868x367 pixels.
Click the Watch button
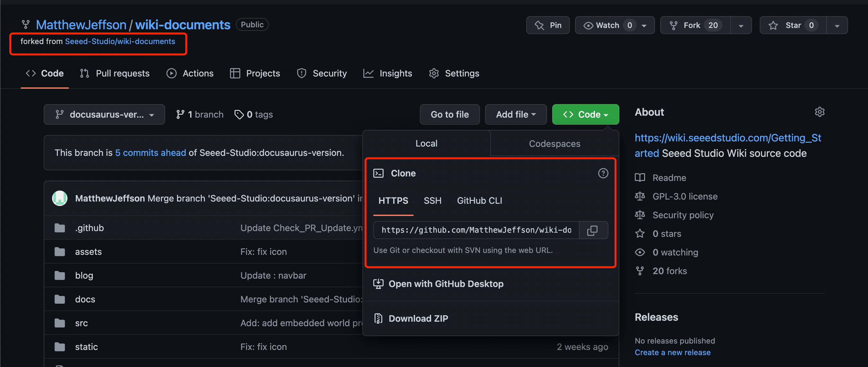(x=607, y=25)
